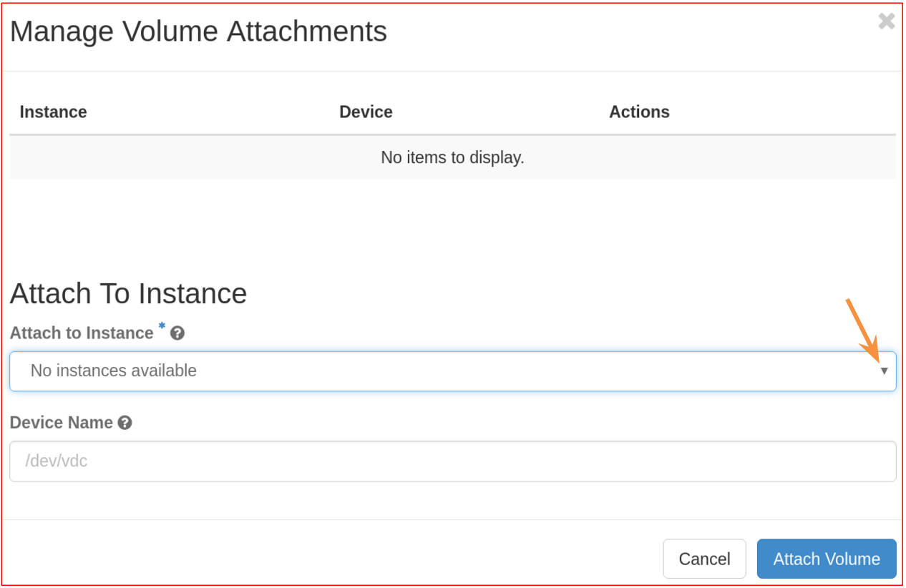Click the 'Device Name' field label

(62, 423)
